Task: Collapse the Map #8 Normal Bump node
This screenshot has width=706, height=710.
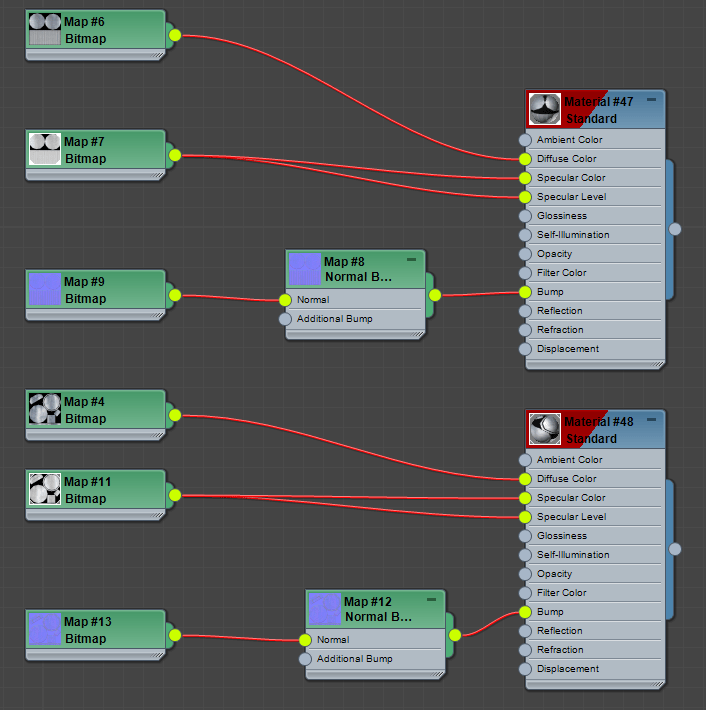Action: point(412,260)
